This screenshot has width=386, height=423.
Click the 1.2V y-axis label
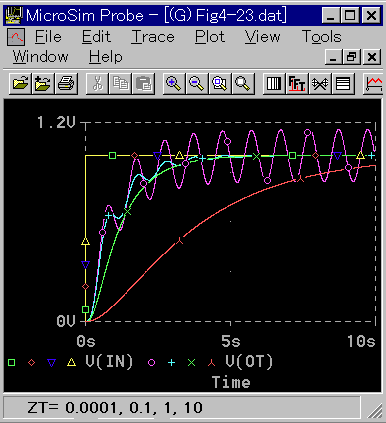57,122
